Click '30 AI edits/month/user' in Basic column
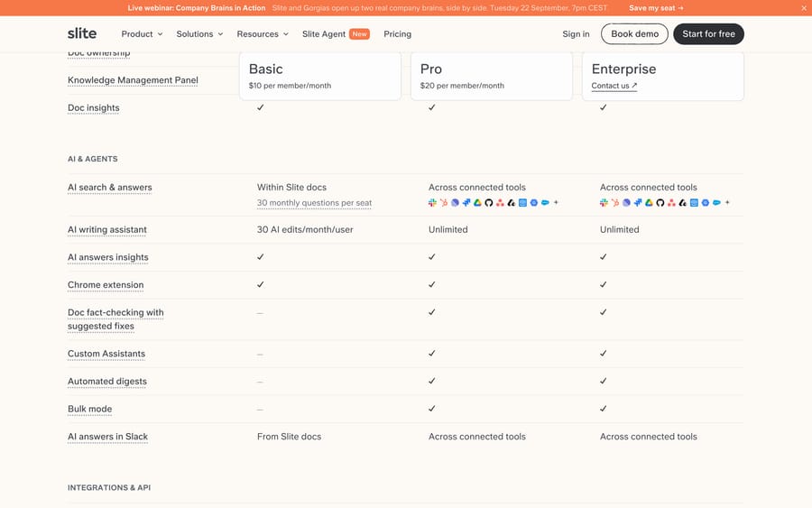The image size is (812, 508). (x=305, y=229)
